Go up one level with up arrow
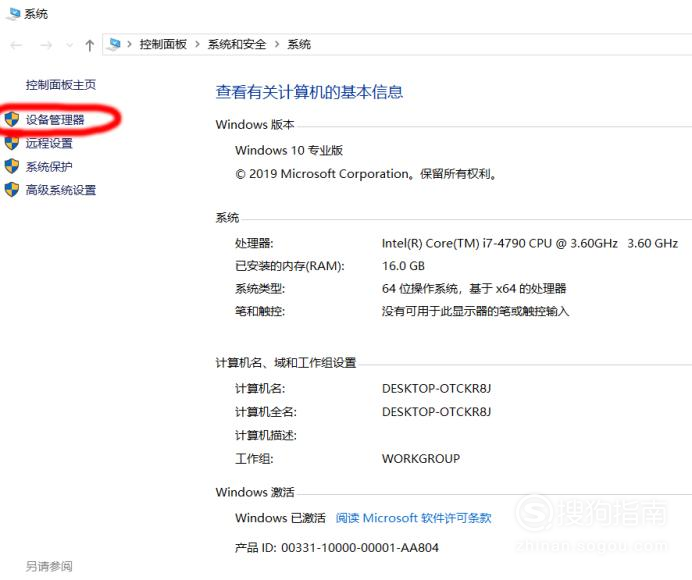 (90, 45)
